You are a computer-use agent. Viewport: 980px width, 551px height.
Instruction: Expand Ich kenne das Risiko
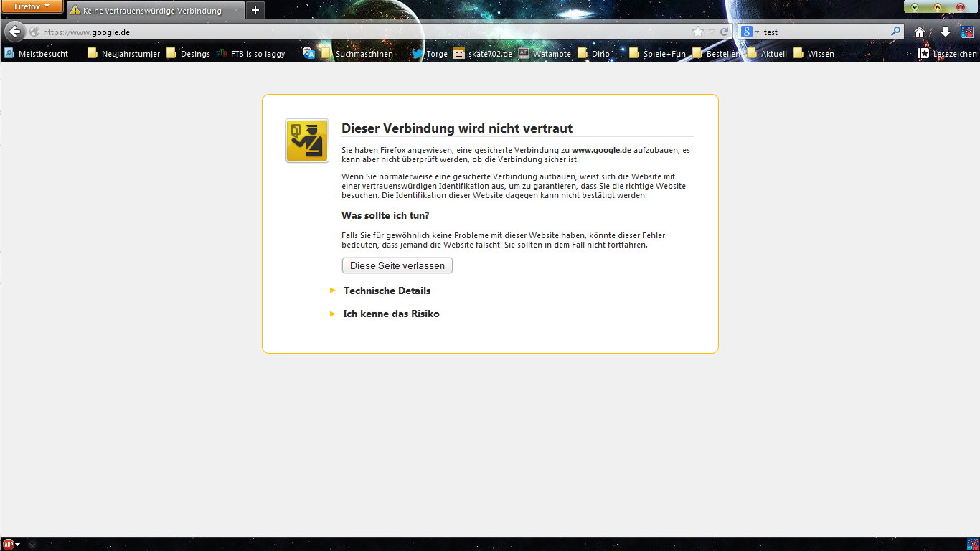coord(391,314)
